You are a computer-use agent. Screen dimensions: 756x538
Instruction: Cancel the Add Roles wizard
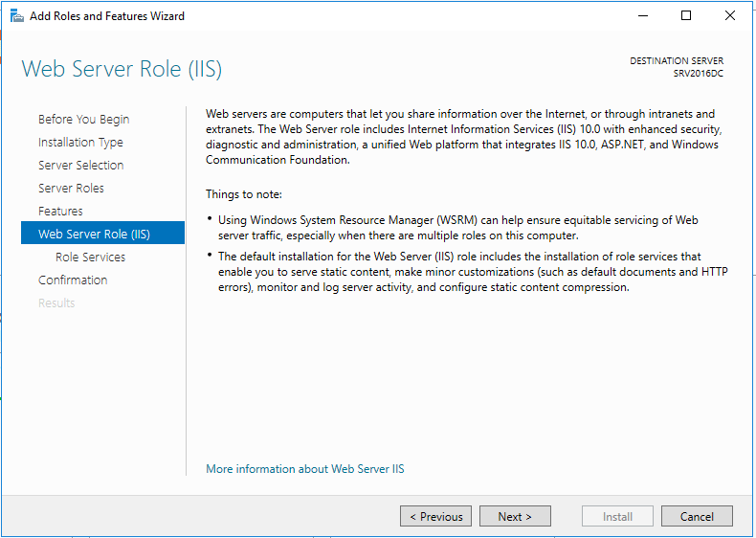point(697,517)
